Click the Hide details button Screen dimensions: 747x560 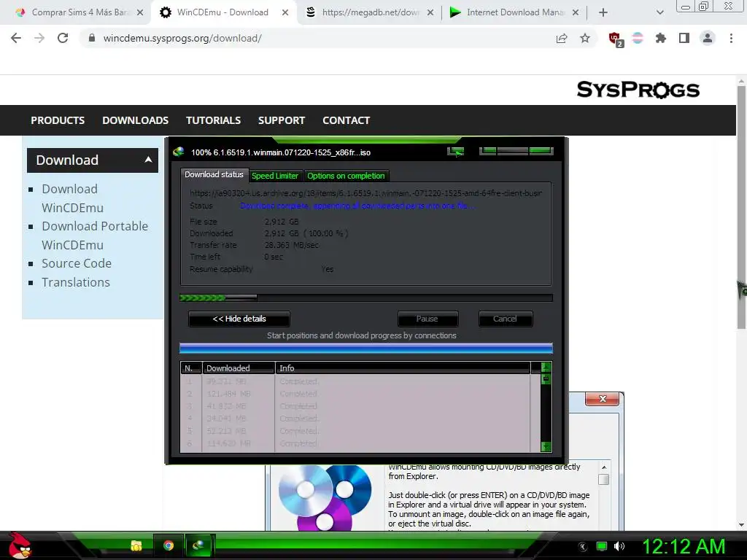tap(239, 319)
